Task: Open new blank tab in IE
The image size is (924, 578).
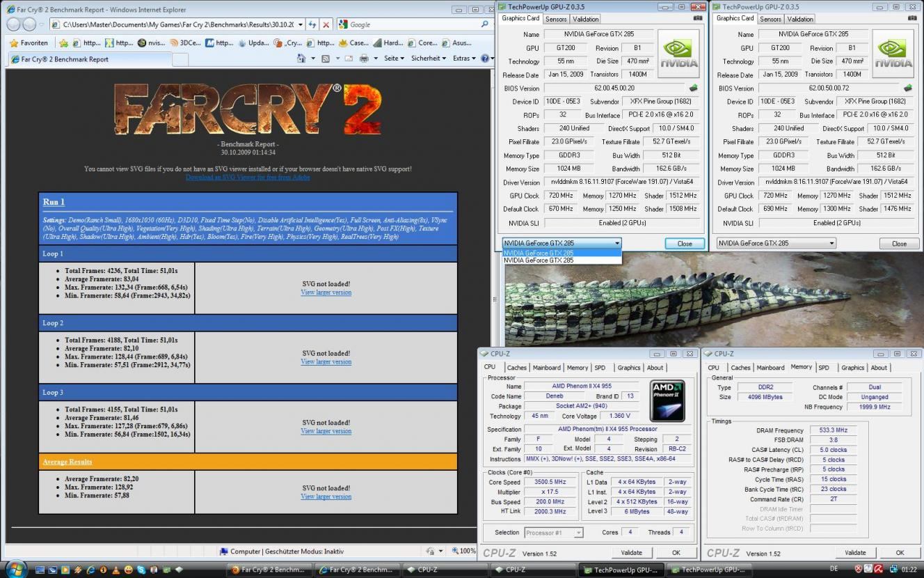Action: (x=180, y=60)
